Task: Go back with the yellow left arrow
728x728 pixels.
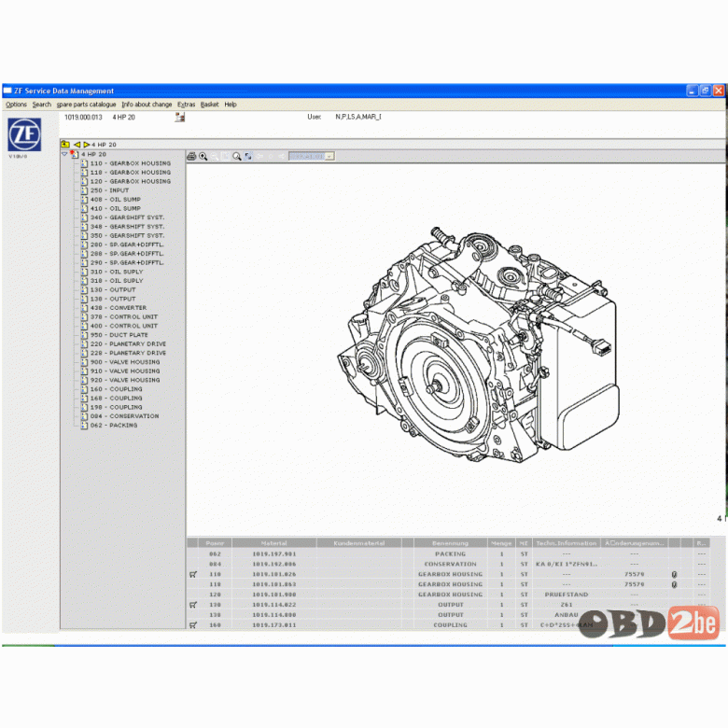Action: coord(77,145)
